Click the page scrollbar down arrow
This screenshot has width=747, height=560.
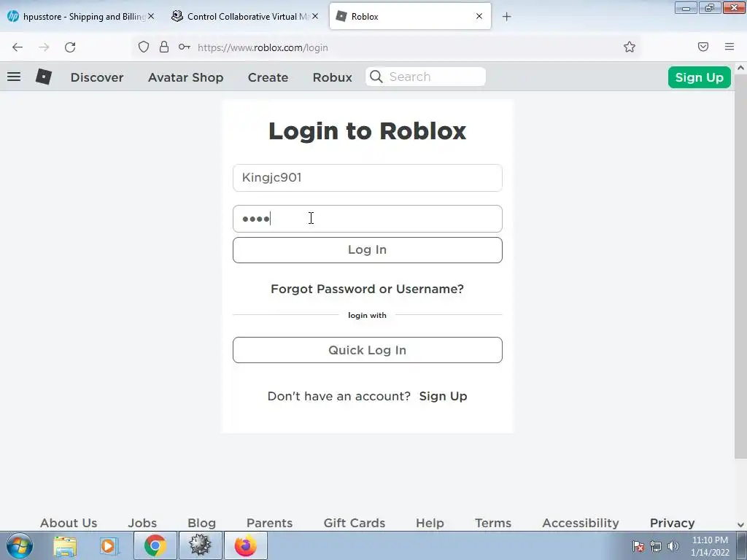point(741,525)
